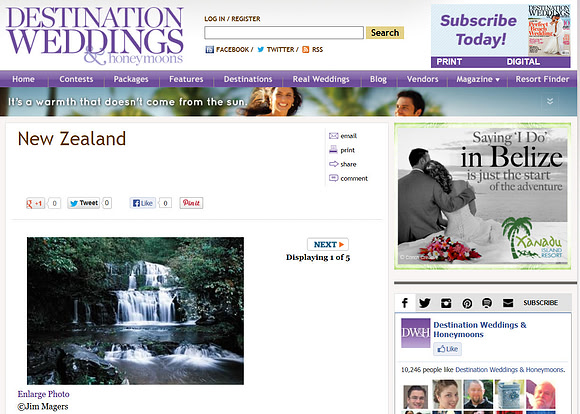Click the NEXT photo button

click(x=328, y=244)
